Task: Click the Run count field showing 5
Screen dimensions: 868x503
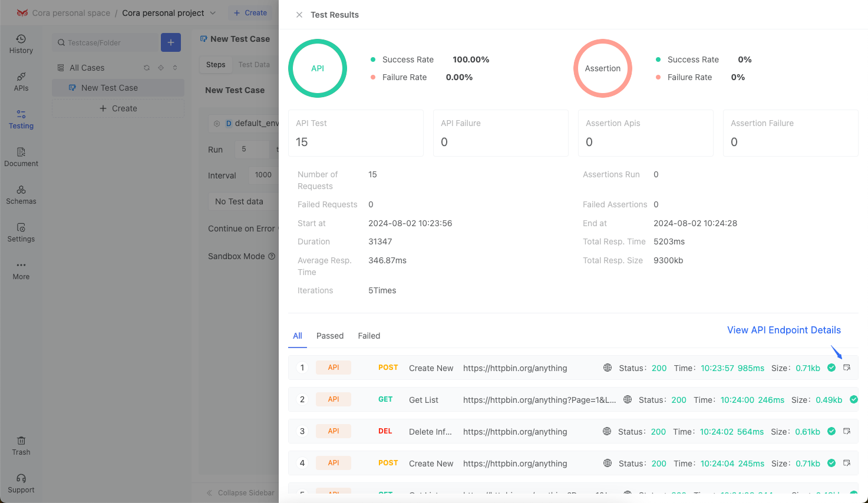Action: click(x=252, y=149)
